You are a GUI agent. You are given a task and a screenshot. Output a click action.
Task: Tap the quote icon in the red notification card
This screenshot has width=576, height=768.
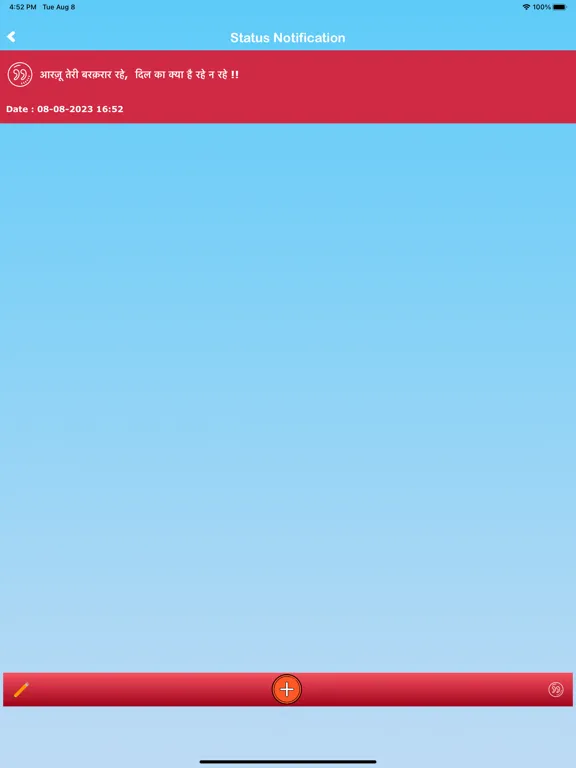20,74
